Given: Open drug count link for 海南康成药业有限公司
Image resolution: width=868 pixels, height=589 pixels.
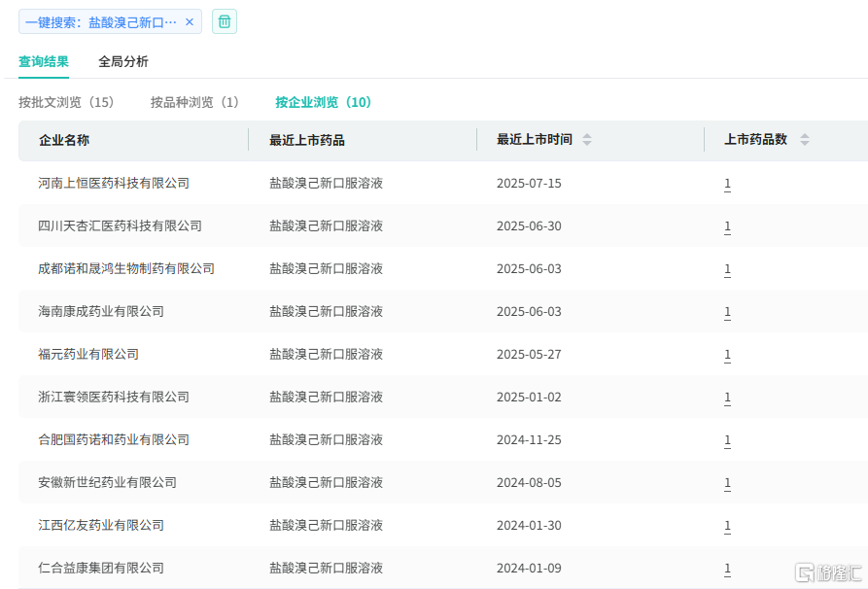Looking at the screenshot, I should click(x=727, y=312).
